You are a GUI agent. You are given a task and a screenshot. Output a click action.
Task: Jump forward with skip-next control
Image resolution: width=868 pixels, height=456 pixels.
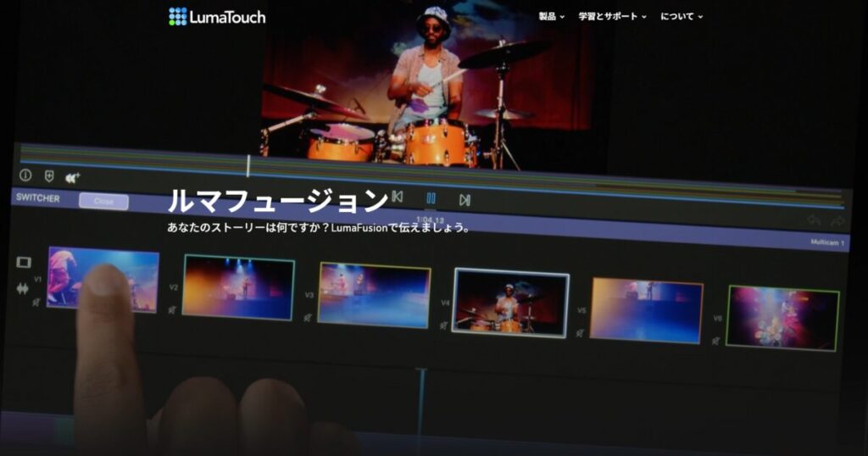pyautogui.click(x=465, y=200)
